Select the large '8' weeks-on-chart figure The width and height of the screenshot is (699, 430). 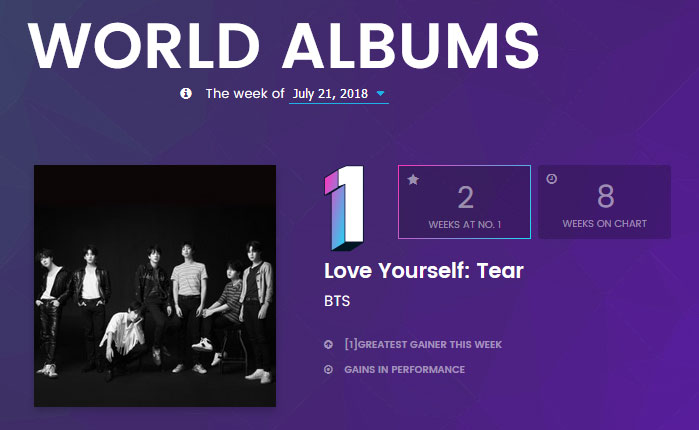point(604,196)
